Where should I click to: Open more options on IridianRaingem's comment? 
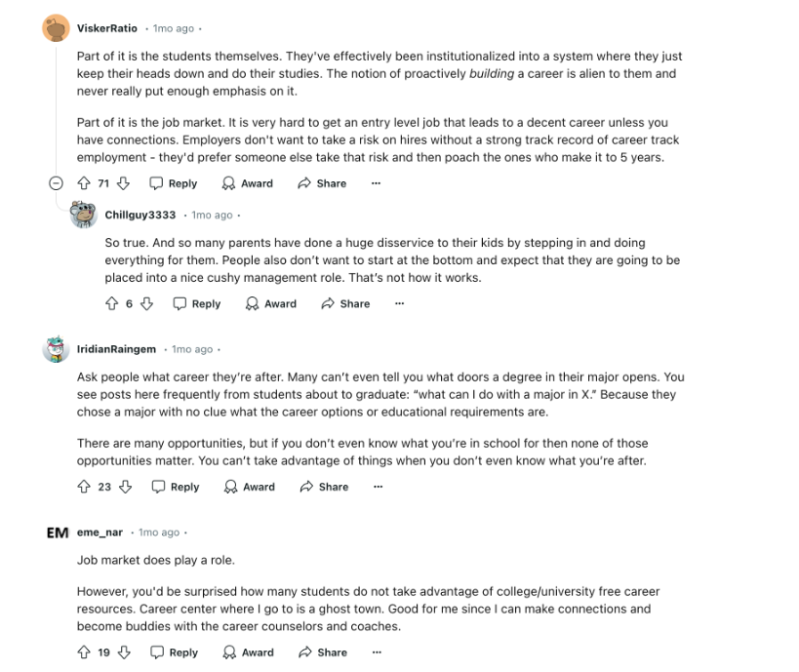click(x=379, y=487)
